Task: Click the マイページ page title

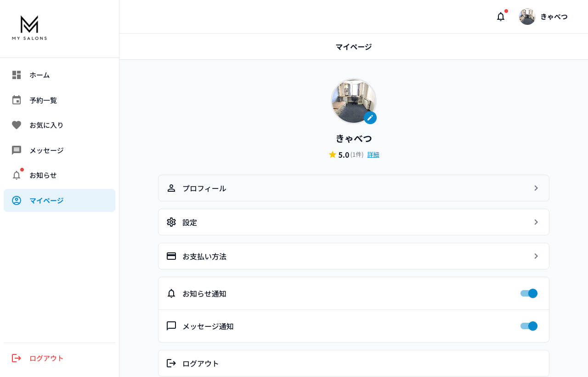Action: pos(354,46)
